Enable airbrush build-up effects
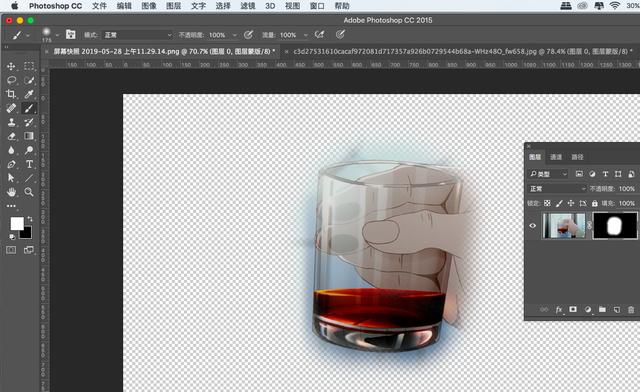This screenshot has height=392, width=640. coord(319,35)
